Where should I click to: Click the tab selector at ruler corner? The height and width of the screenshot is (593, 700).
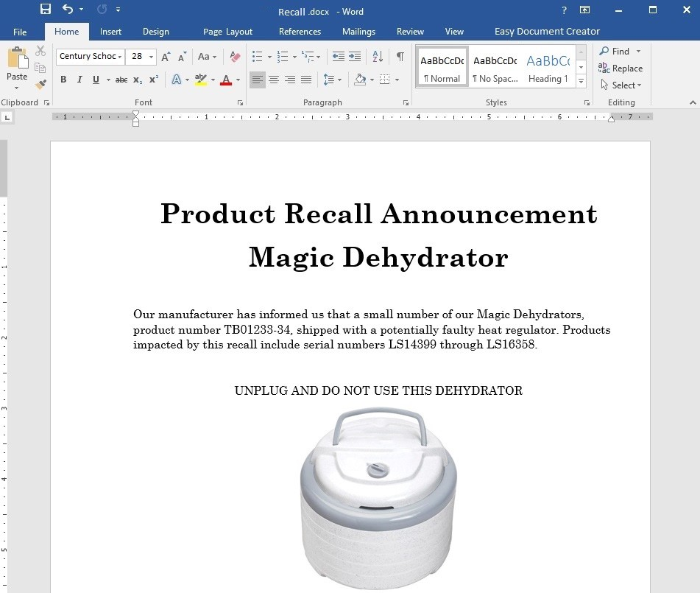tap(7, 118)
